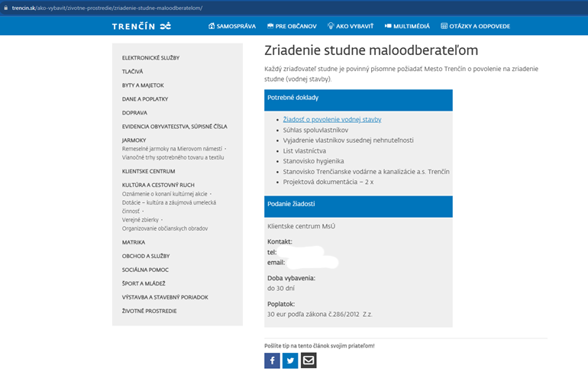Image resolution: width=588 pixels, height=378 pixels.
Task: Open Klientske centrum sidebar item
Action: pos(148,171)
